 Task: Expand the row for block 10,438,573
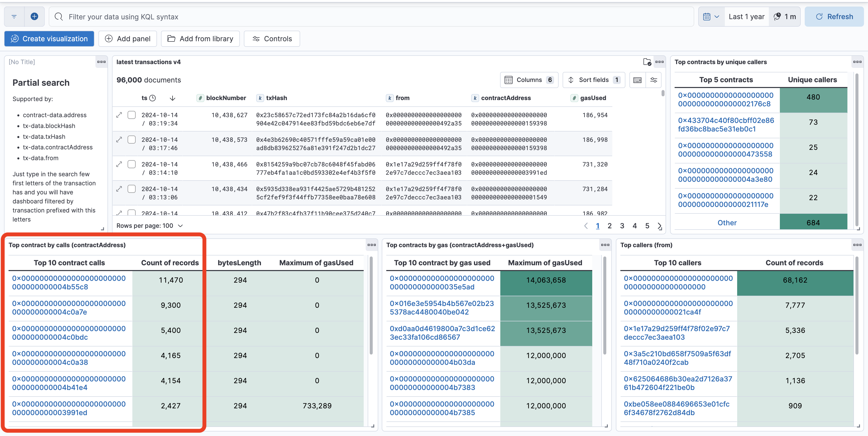tap(119, 140)
